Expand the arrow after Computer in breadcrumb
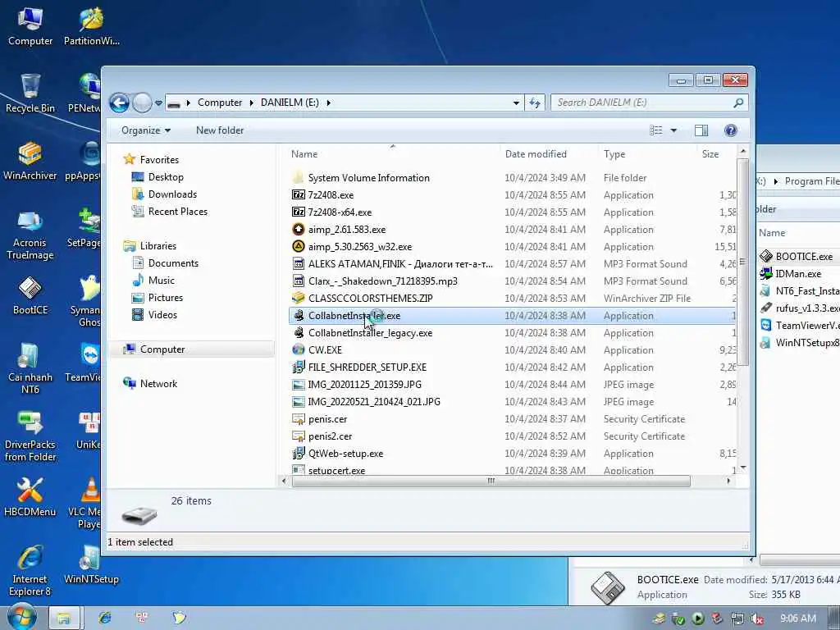 click(x=251, y=103)
